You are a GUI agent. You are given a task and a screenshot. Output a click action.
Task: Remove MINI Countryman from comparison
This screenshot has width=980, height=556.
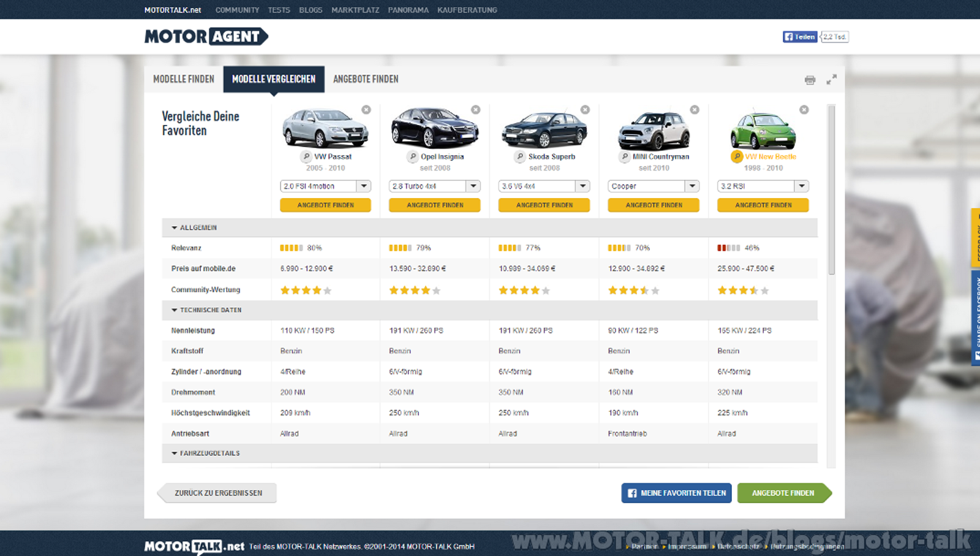coord(695,110)
